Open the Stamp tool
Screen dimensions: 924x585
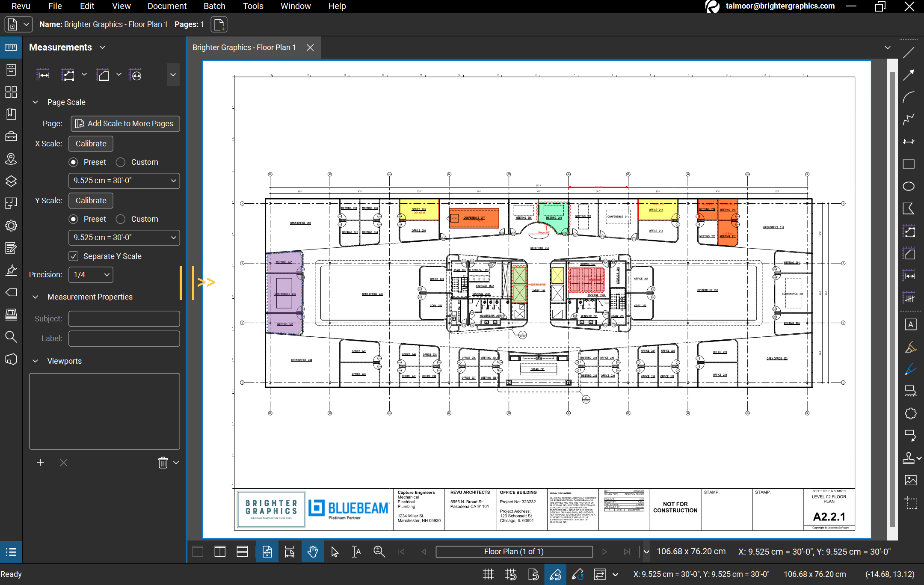click(909, 458)
